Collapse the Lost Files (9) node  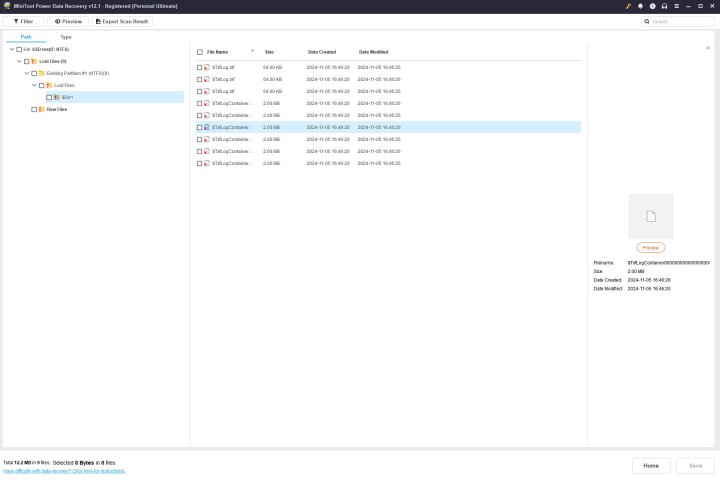[19, 61]
